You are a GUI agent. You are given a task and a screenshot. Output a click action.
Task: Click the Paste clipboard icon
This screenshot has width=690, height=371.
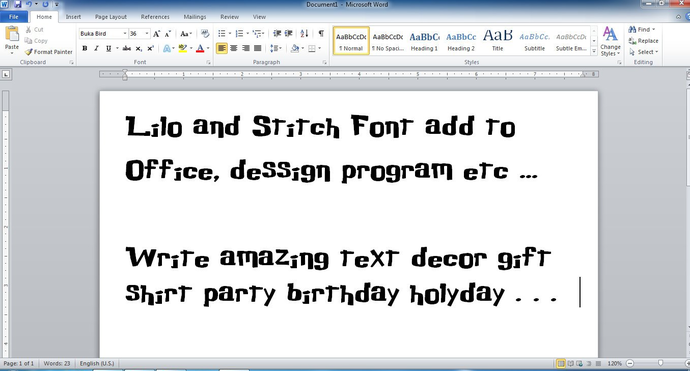(x=12, y=34)
